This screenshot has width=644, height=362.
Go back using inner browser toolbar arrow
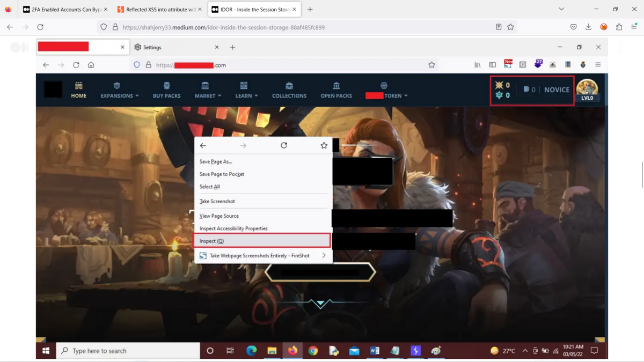(x=46, y=65)
